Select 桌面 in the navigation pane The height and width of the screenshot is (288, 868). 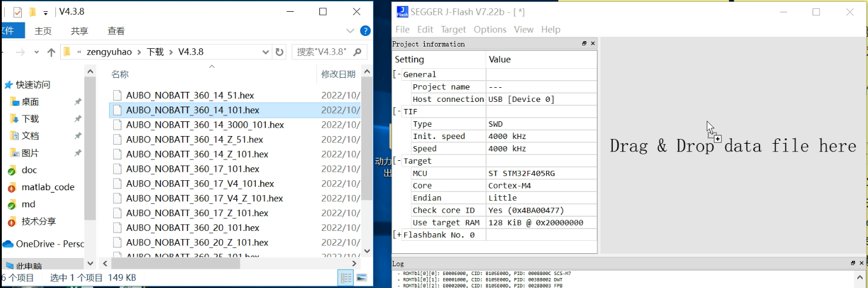click(31, 102)
